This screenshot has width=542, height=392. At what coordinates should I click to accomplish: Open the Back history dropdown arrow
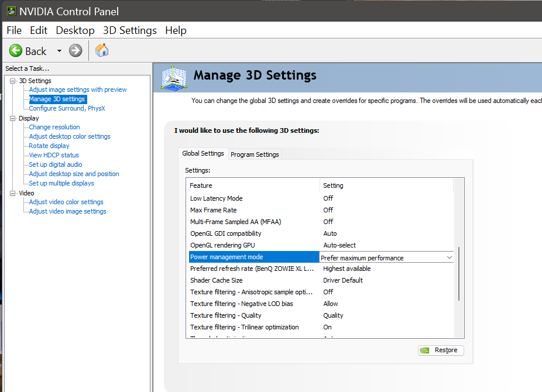click(x=60, y=51)
